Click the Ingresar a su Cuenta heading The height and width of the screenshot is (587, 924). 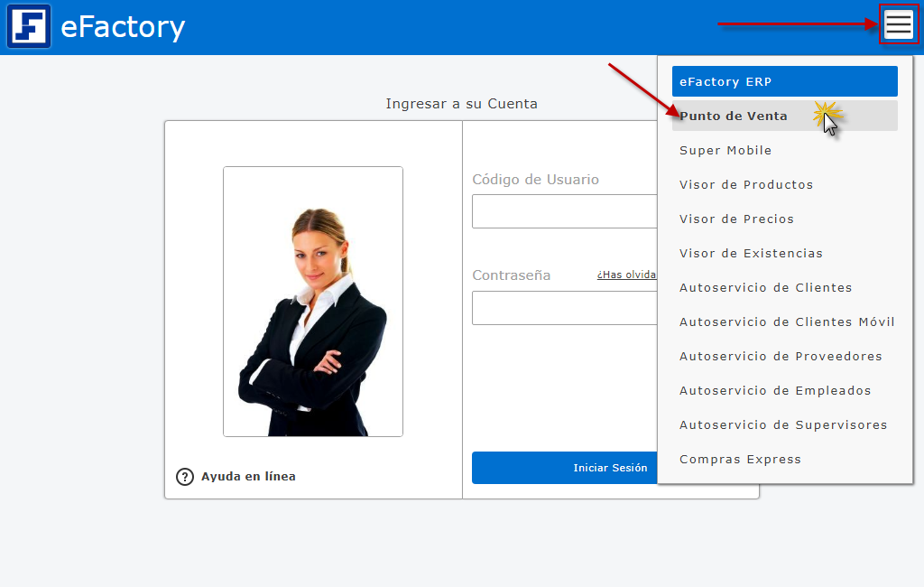461,104
